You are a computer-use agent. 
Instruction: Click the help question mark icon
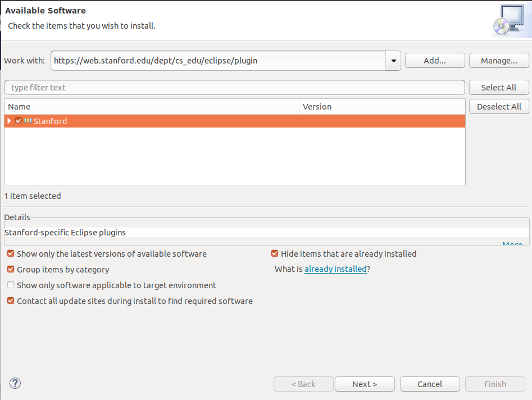pyautogui.click(x=15, y=384)
